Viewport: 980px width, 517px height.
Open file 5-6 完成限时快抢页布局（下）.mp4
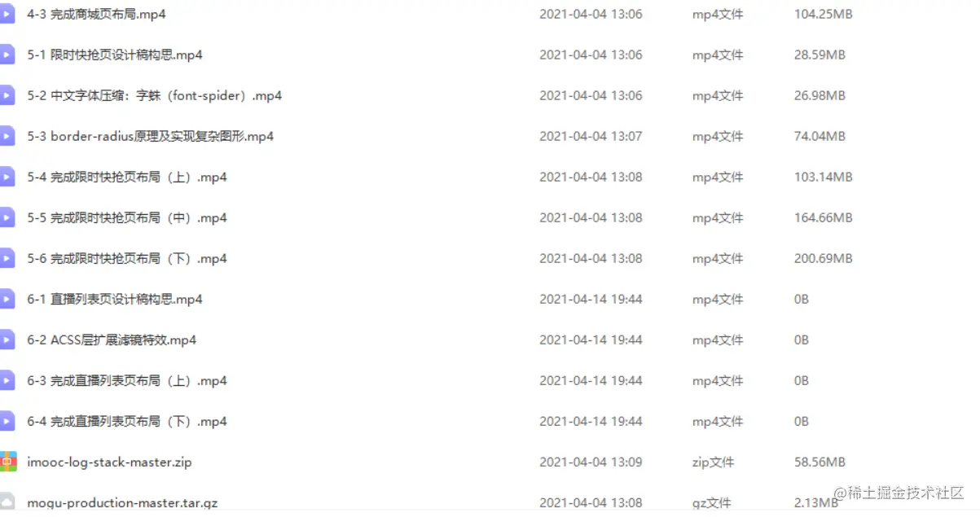point(127,258)
